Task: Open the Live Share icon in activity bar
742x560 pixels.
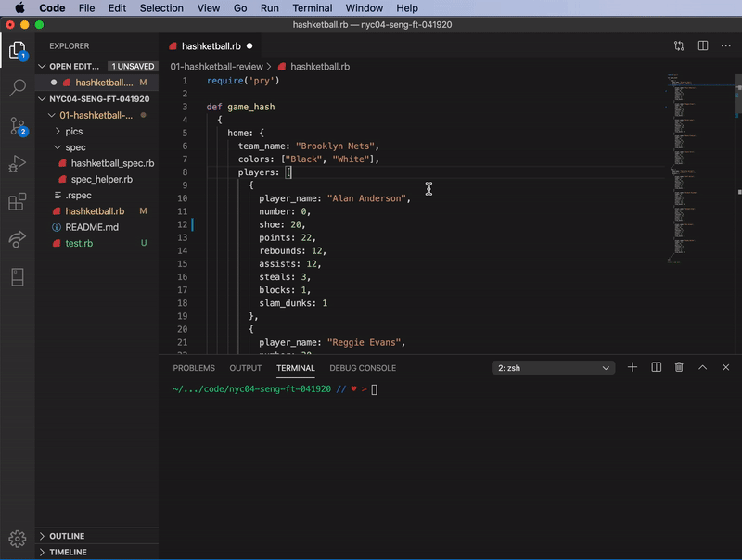Action: pyautogui.click(x=18, y=239)
